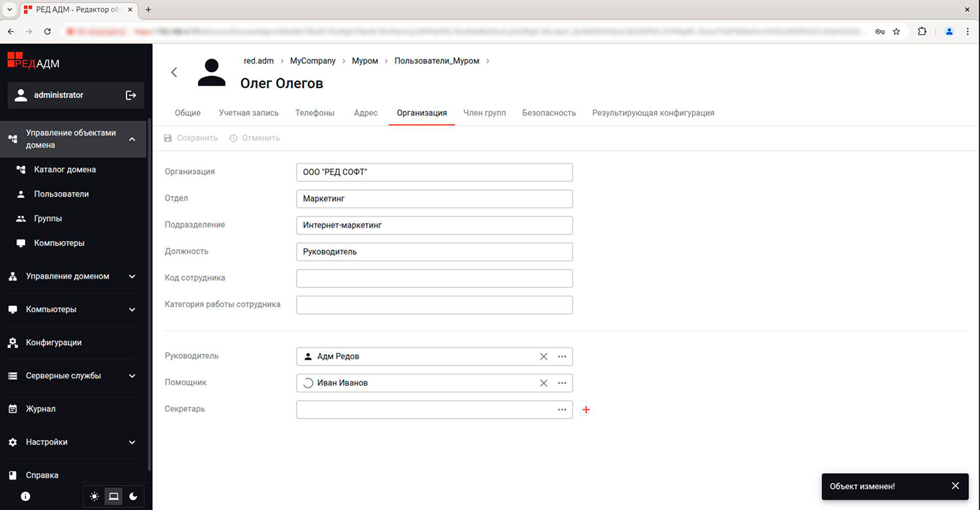
Task: Click the Пользователи_Муром breadcrumb link
Action: 437,61
